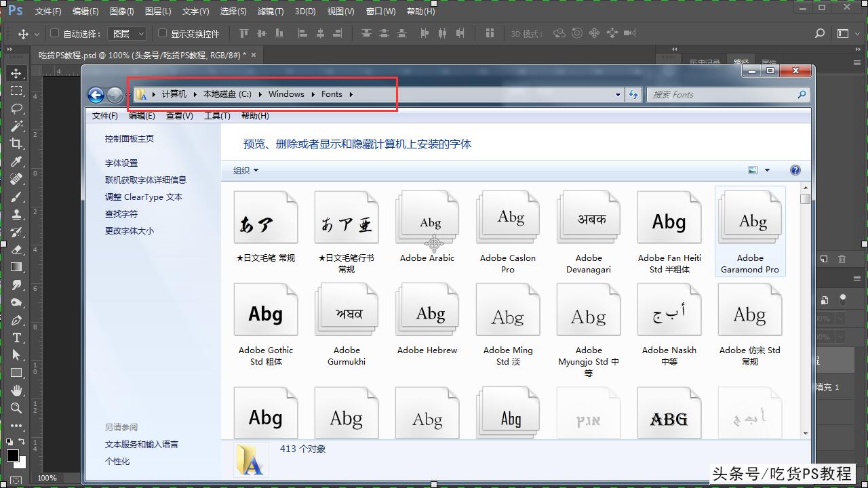The height and width of the screenshot is (488, 868).
Task: Click the background color swatch
Action: coord(21,464)
